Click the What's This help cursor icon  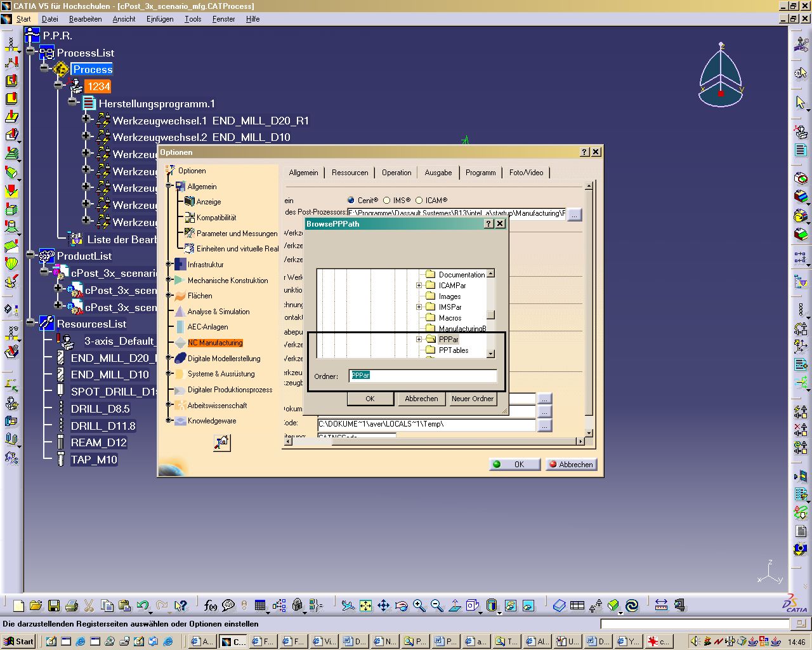coord(181,606)
